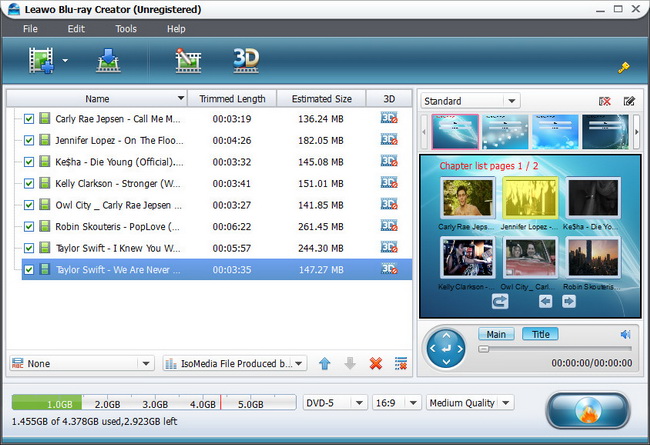
Task: Click the return arrow in menu preview
Action: tap(500, 301)
